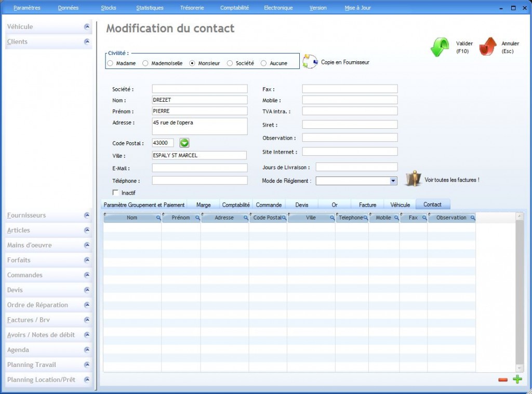Screen dimensions: 532x394
Task: Open the Electronique menu
Action: (x=278, y=7)
